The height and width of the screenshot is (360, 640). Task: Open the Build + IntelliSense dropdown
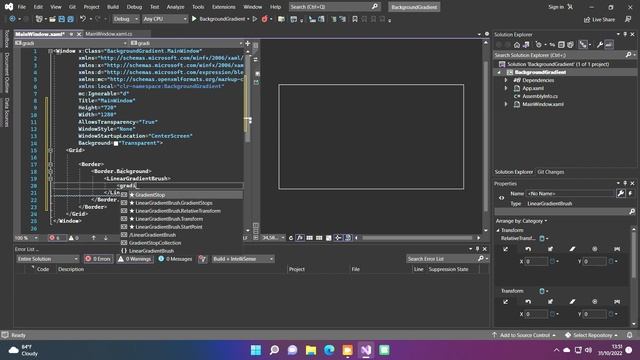(x=242, y=259)
